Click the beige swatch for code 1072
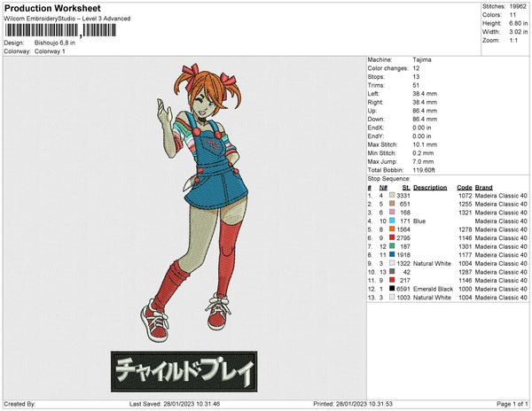 pyautogui.click(x=392, y=196)
